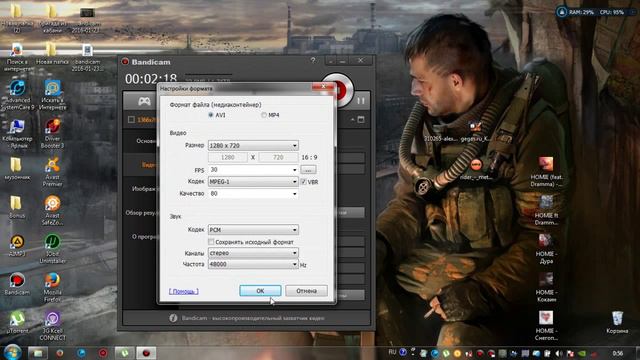Open the Частота 48000 dropdown

(x=253, y=264)
